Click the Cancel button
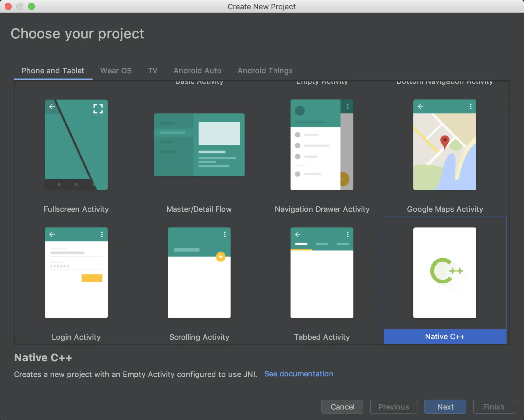The height and width of the screenshot is (420, 524). pyautogui.click(x=342, y=407)
